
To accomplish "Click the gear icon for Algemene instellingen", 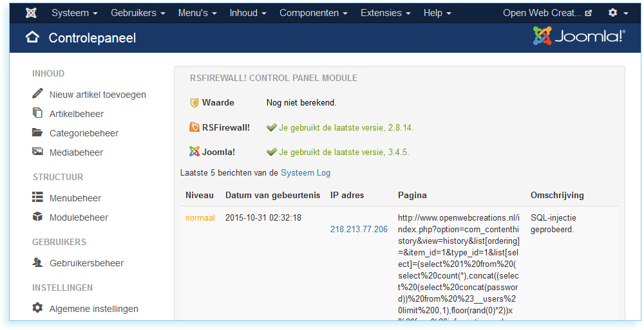I will (37, 307).
